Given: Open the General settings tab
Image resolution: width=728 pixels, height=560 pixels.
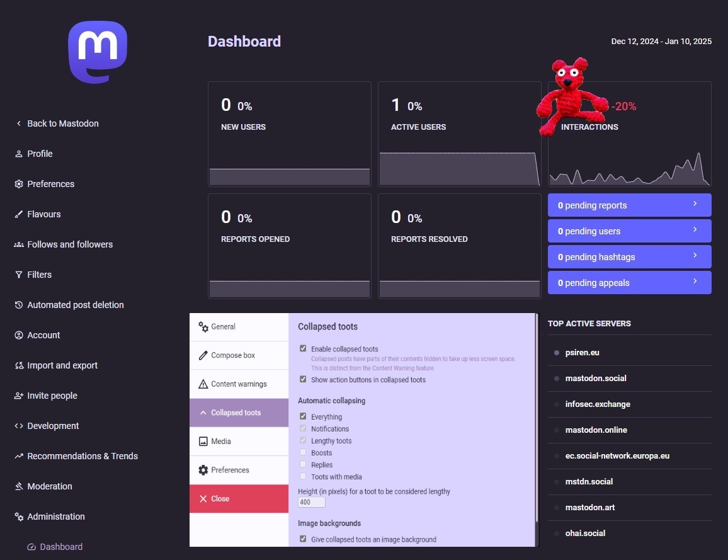Looking at the screenshot, I should 239,327.
